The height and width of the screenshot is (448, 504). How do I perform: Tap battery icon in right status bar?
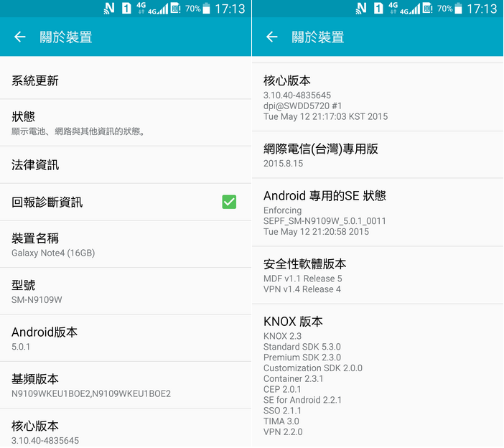tap(458, 9)
